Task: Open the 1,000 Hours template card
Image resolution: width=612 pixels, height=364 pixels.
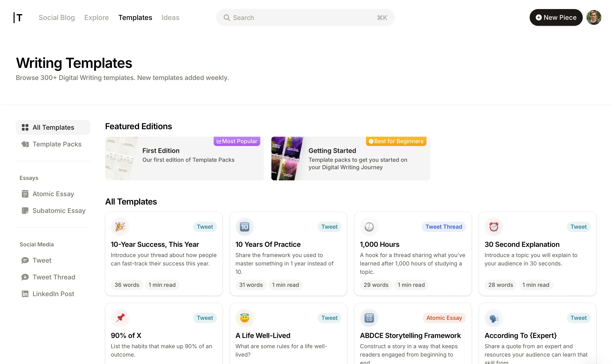Action: [x=412, y=254]
